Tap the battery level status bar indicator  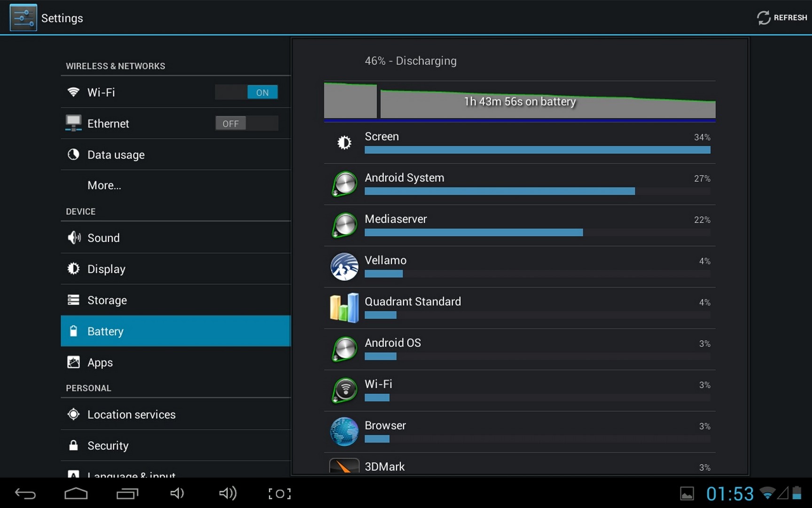(796, 492)
